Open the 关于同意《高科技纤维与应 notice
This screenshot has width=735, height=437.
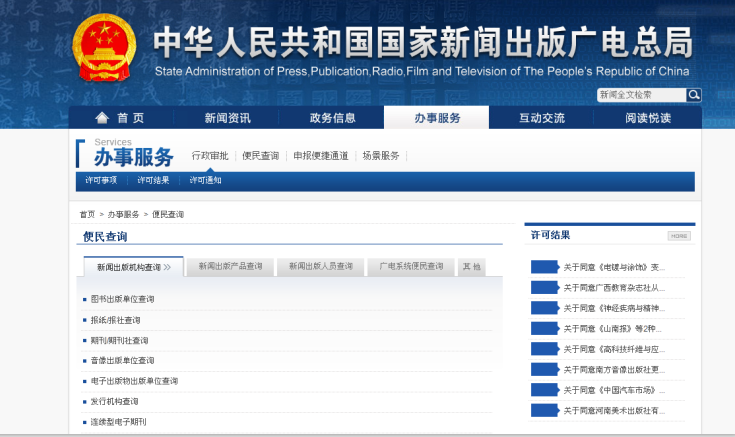[614, 349]
